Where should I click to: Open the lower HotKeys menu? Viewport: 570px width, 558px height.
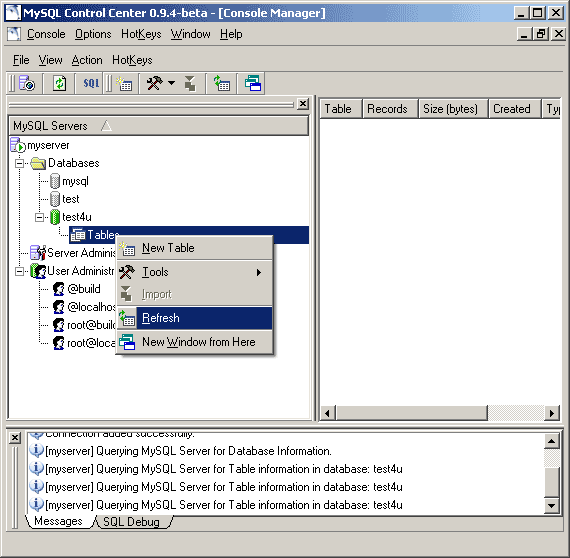[132, 60]
